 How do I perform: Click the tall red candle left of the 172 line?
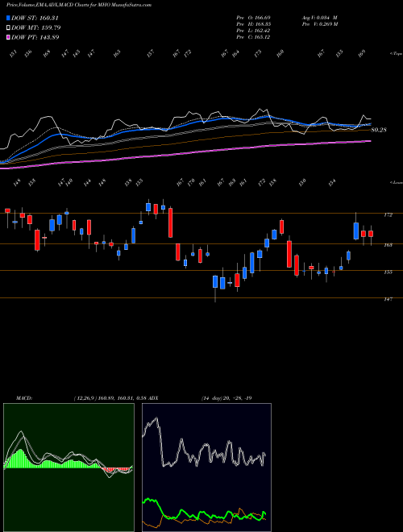(171, 222)
